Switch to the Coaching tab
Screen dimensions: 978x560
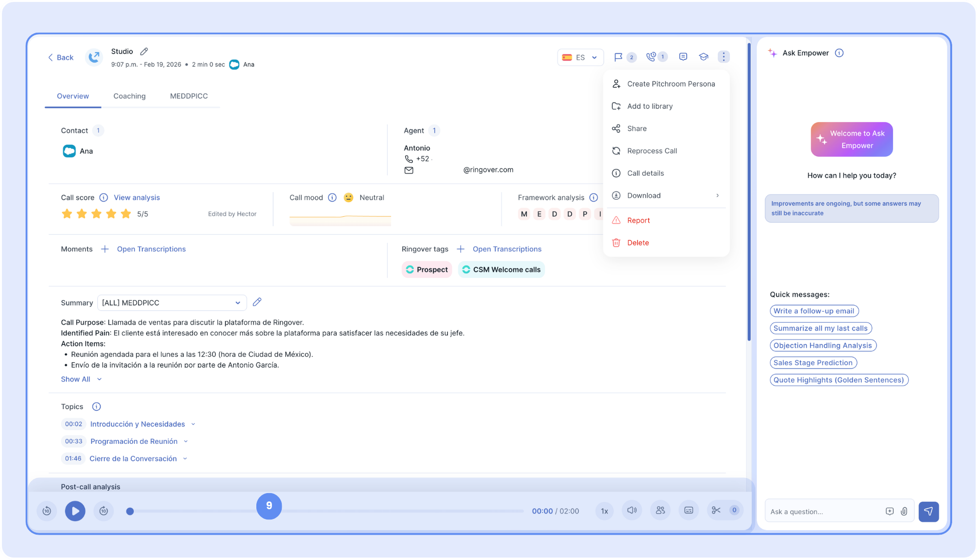129,96
